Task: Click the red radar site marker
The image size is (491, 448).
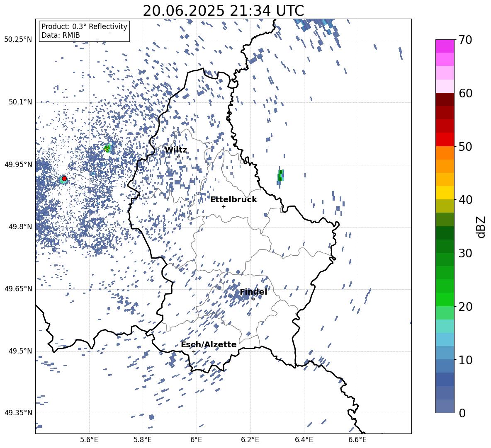Action: [x=64, y=179]
